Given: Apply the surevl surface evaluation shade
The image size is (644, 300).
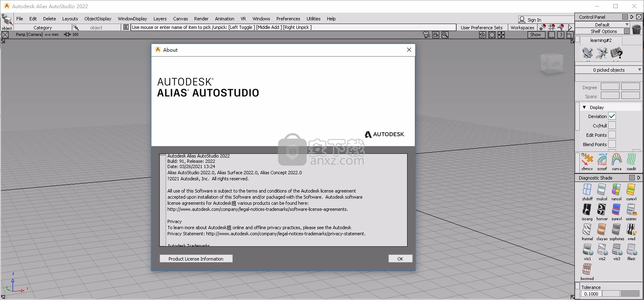Looking at the screenshot, I should [x=616, y=210].
